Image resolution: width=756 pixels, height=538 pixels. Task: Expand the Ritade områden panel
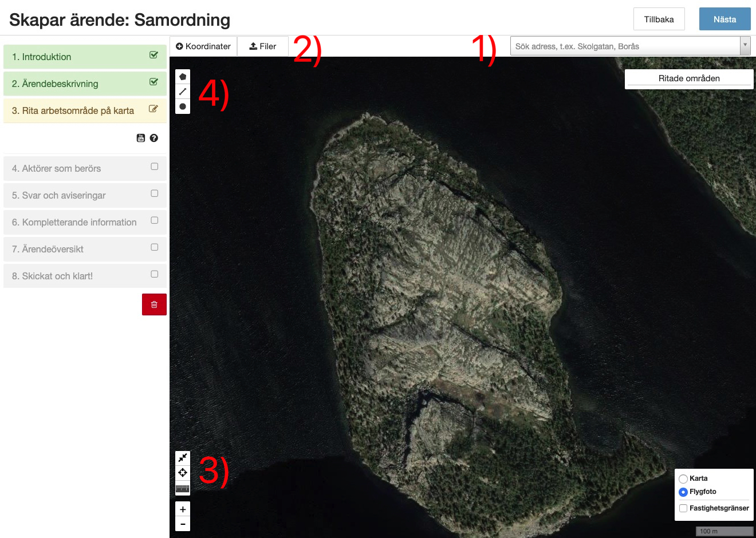tap(689, 78)
